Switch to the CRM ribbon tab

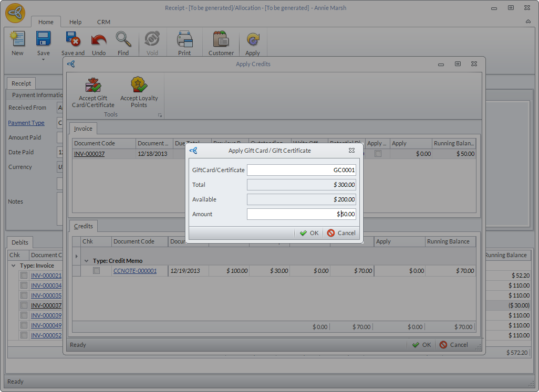pos(103,22)
